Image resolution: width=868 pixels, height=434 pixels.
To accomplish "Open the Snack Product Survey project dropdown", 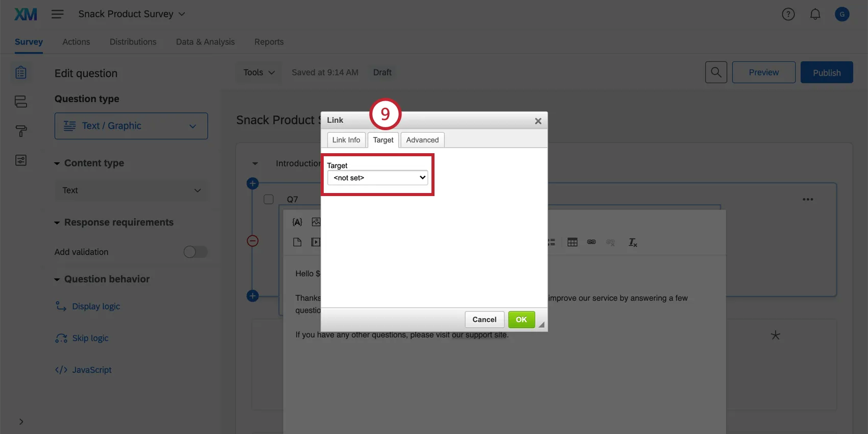I will (x=132, y=14).
